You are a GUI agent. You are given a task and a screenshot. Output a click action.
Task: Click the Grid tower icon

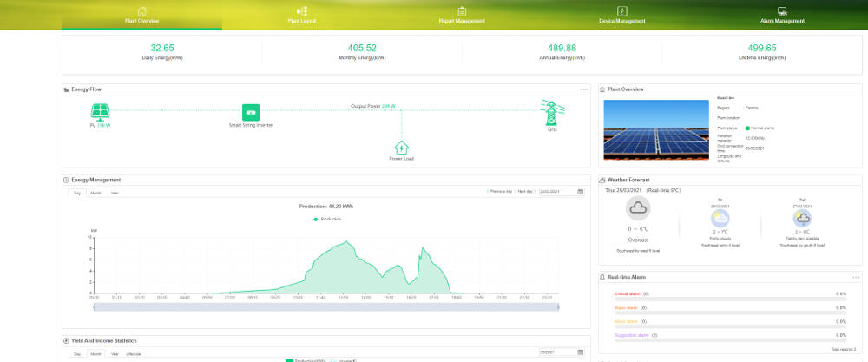click(x=549, y=111)
